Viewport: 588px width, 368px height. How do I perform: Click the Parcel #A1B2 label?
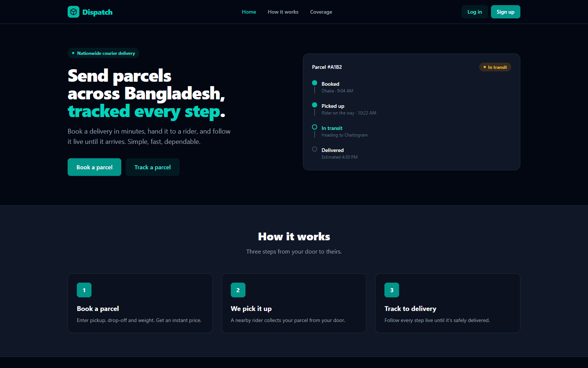click(x=327, y=67)
